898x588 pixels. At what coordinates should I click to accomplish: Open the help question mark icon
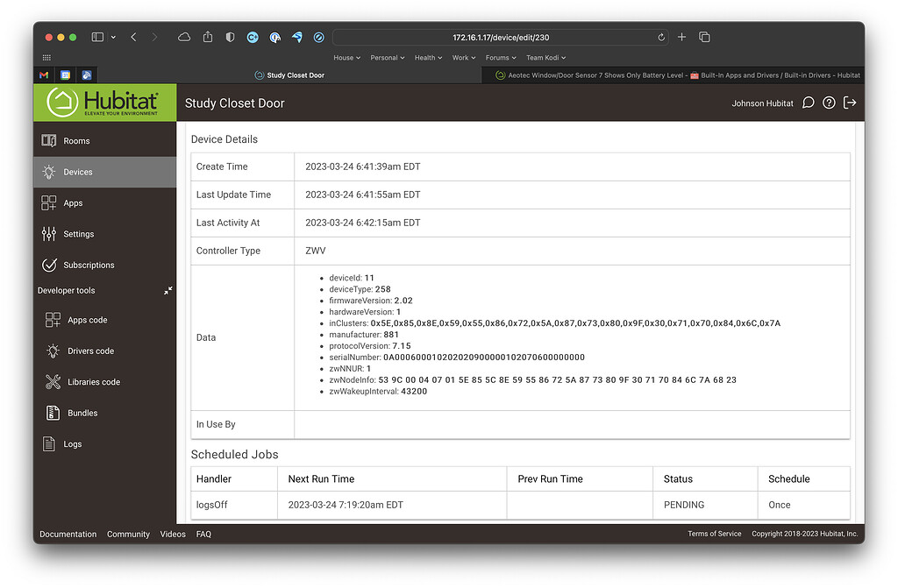tap(829, 103)
